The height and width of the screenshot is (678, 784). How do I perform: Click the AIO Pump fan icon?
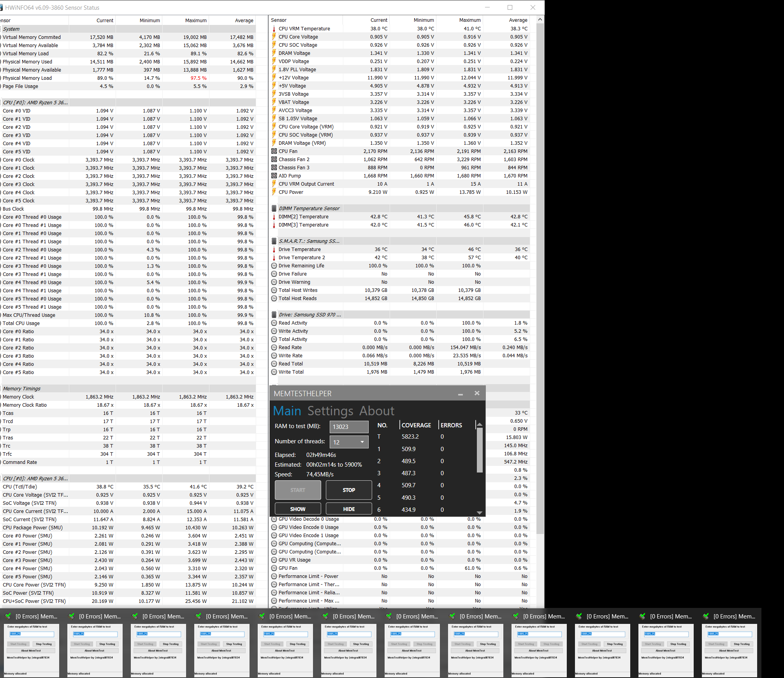[274, 176]
